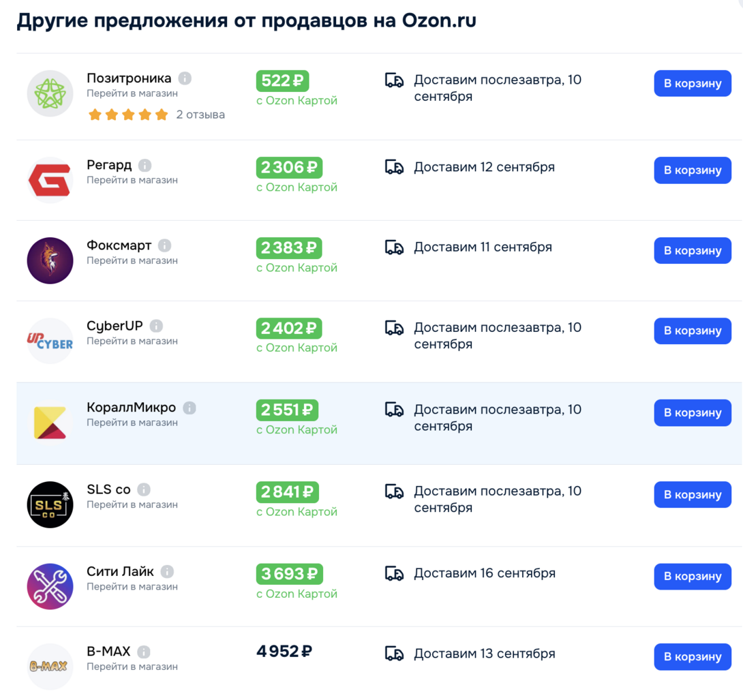This screenshot has width=743, height=700.
Task: Click the Позитроника star logo
Action: (50, 93)
